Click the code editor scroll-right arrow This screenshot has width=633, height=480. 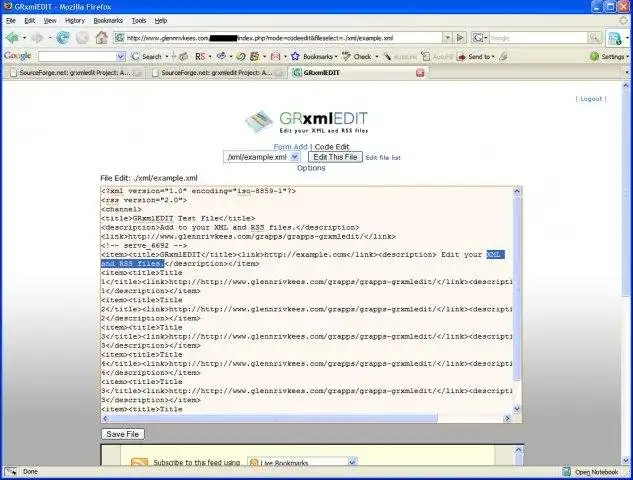point(507,419)
